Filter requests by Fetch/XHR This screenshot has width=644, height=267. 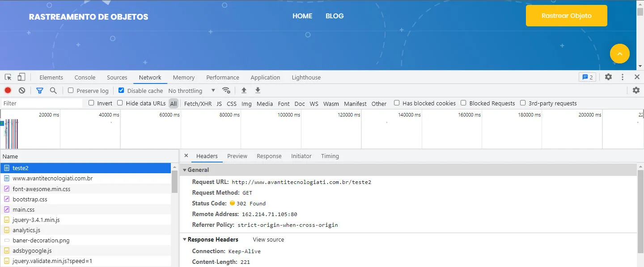(x=198, y=104)
